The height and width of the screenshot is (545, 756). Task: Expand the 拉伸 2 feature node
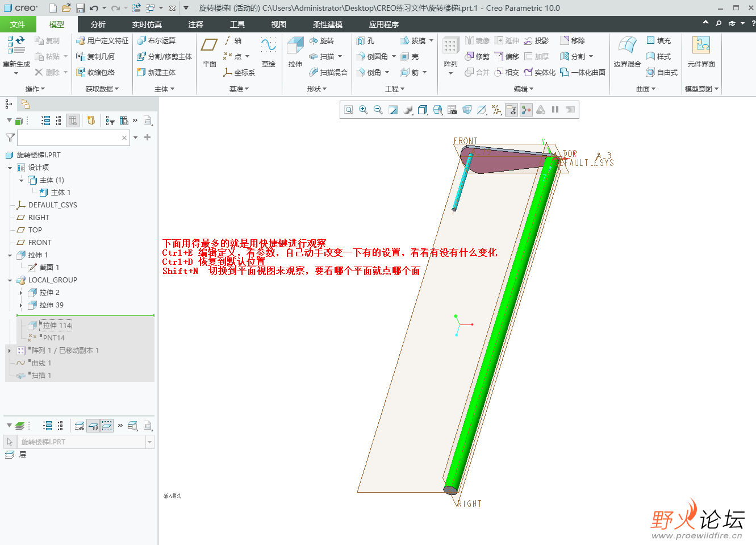21,293
